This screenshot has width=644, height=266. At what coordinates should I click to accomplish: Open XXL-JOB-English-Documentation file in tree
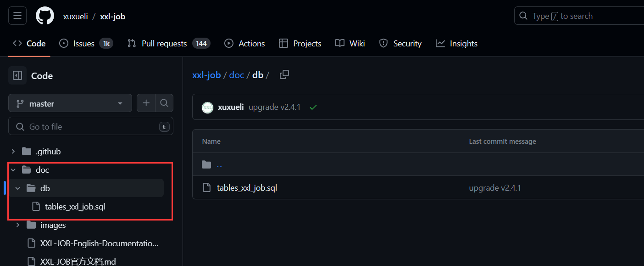[x=100, y=243]
